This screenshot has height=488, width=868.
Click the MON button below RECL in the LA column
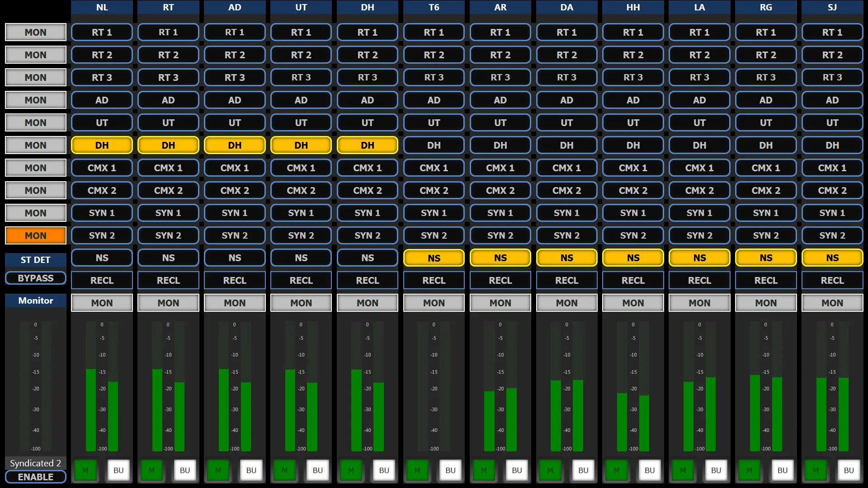pos(699,303)
